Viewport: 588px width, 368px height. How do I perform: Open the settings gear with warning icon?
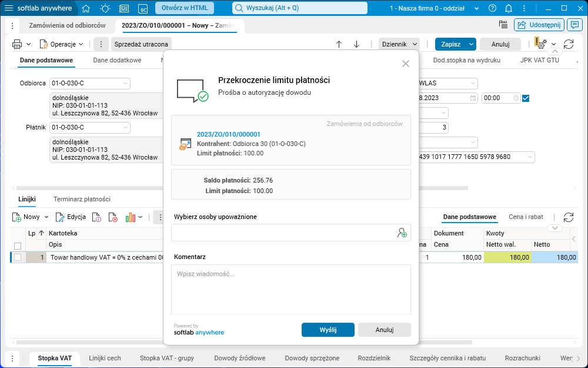541,44
